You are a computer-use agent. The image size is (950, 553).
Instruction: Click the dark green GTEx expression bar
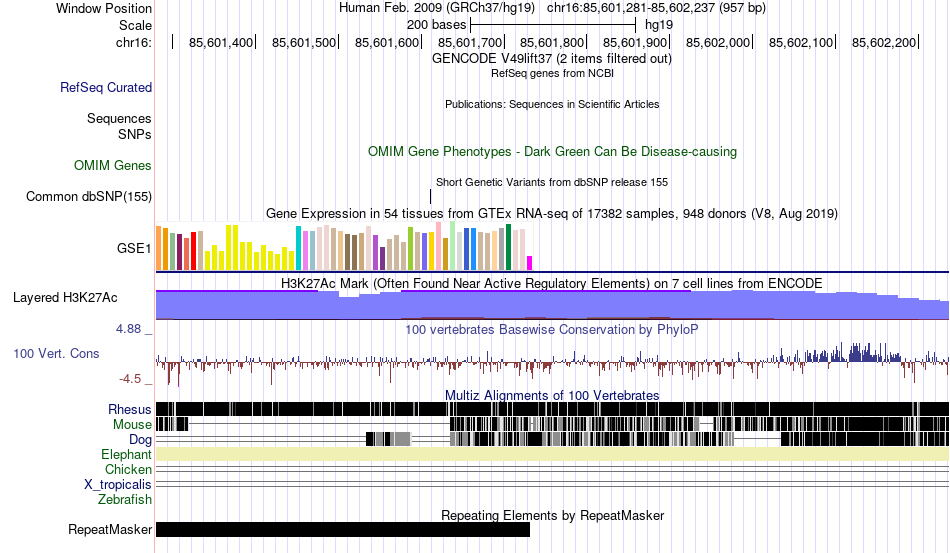click(508, 247)
